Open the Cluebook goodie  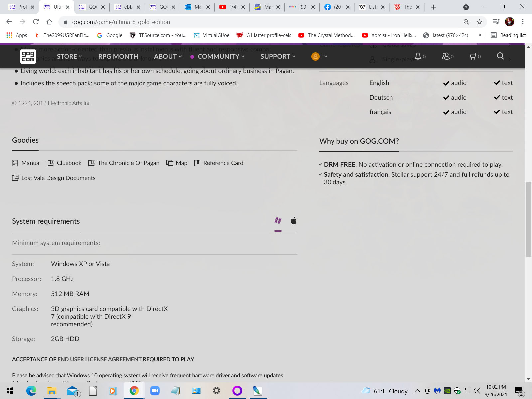pos(65,163)
